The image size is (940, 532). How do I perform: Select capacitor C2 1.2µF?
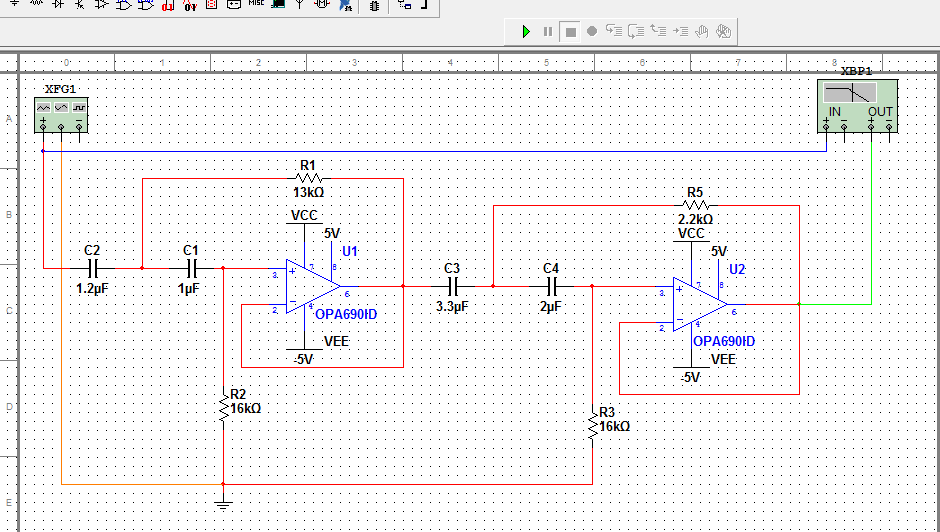pos(92,268)
